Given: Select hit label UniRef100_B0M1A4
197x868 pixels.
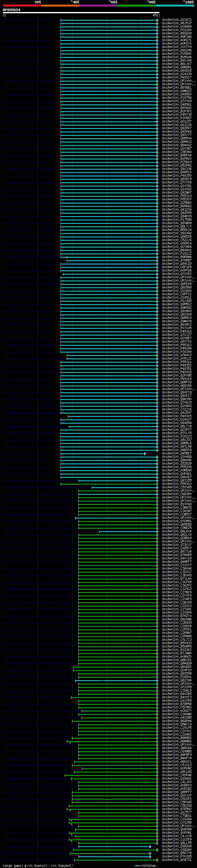Looking at the screenshot, I should click(177, 57).
